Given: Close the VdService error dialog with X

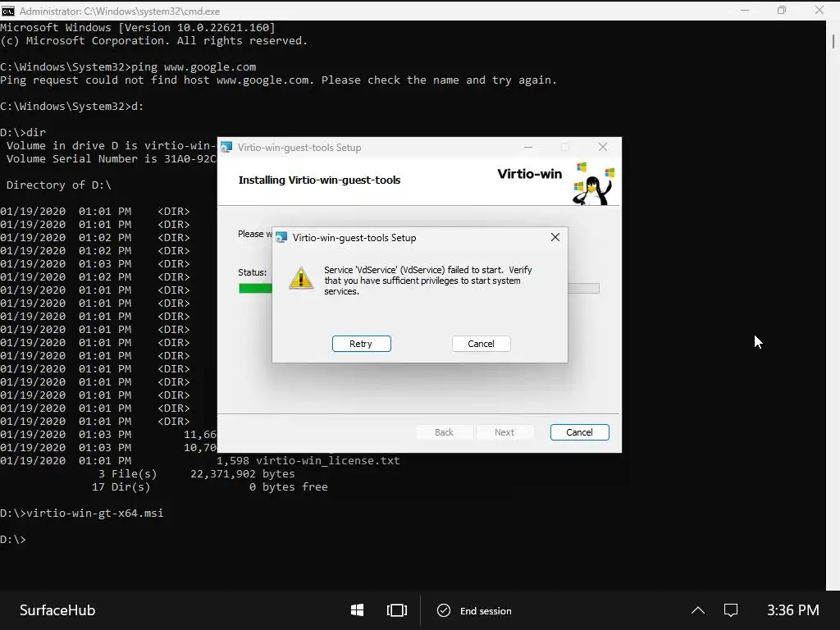Looking at the screenshot, I should [x=555, y=237].
